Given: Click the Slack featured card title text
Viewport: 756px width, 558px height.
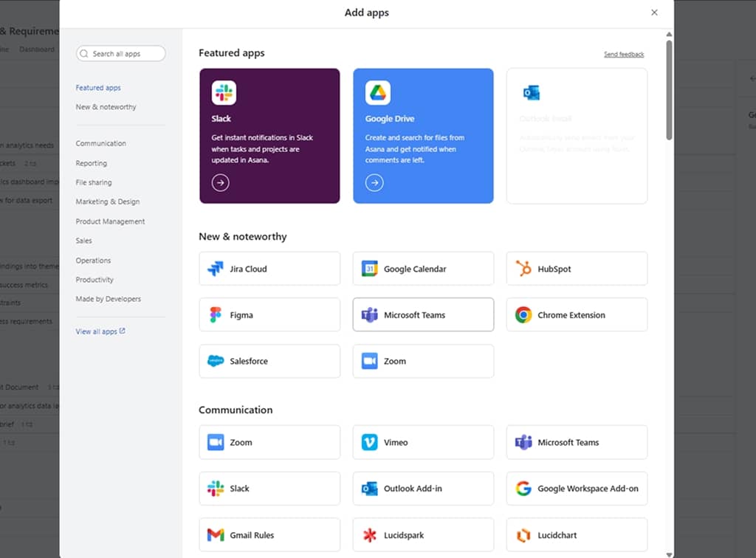Looking at the screenshot, I should click(221, 119).
